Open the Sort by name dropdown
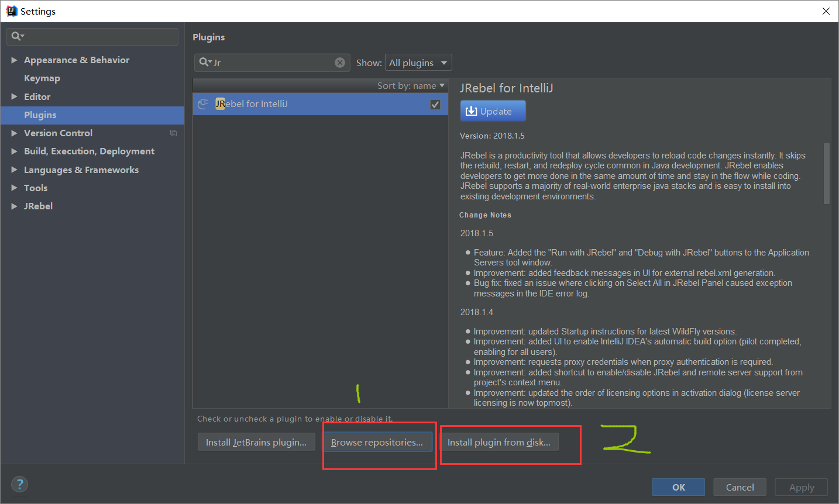This screenshot has width=839, height=504. [x=411, y=85]
